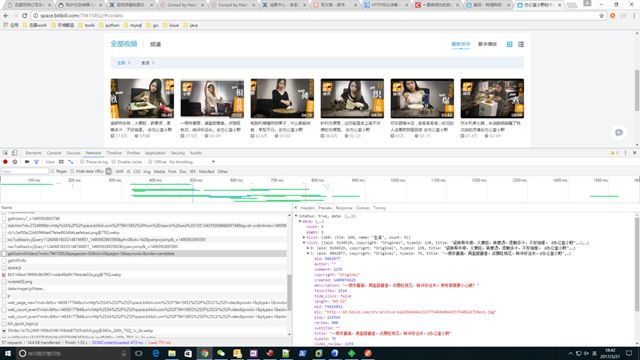Enable the Regex filter checkbox
Screen dimensions: 640x360
point(52,171)
